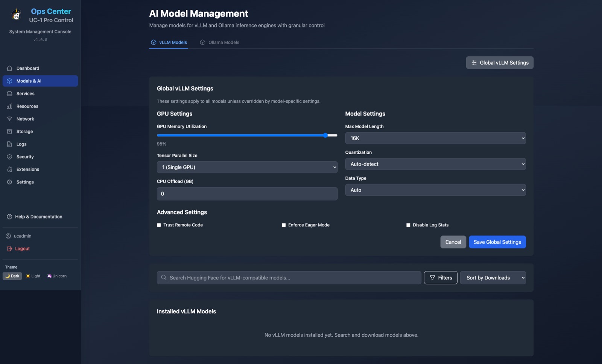This screenshot has height=364, width=602.
Task: Check the Disable Log Stats checkbox
Action: (408, 225)
